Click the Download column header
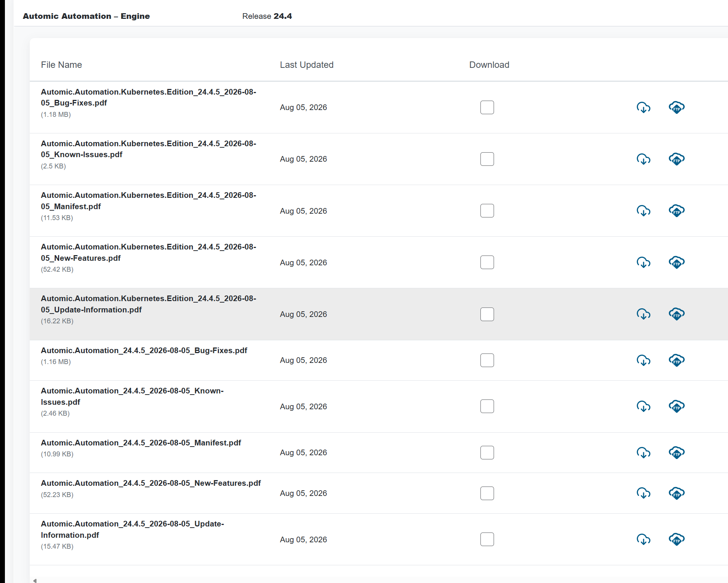The width and height of the screenshot is (728, 583). (x=489, y=65)
